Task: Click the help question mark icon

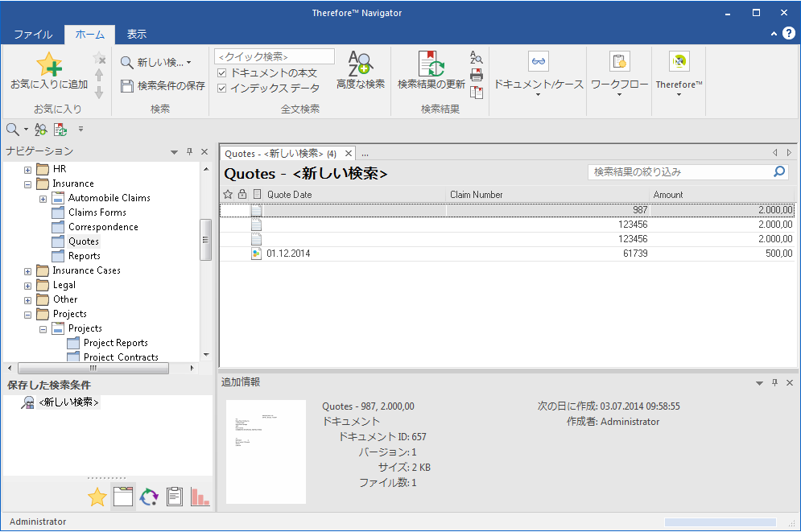Action: pyautogui.click(x=789, y=33)
